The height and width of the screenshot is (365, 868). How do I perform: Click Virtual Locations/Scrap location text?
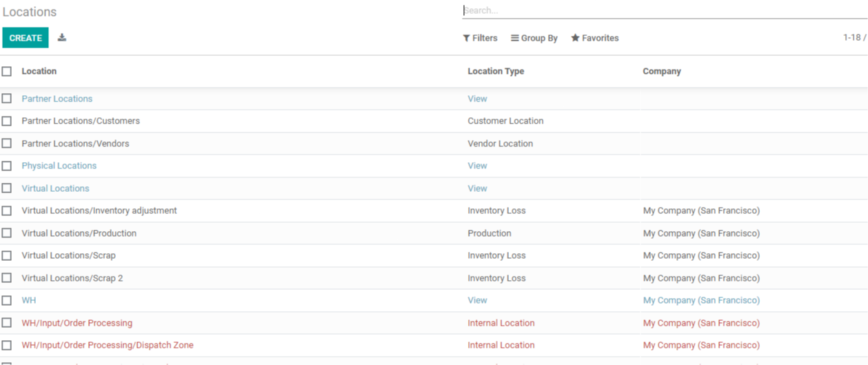[68, 255]
